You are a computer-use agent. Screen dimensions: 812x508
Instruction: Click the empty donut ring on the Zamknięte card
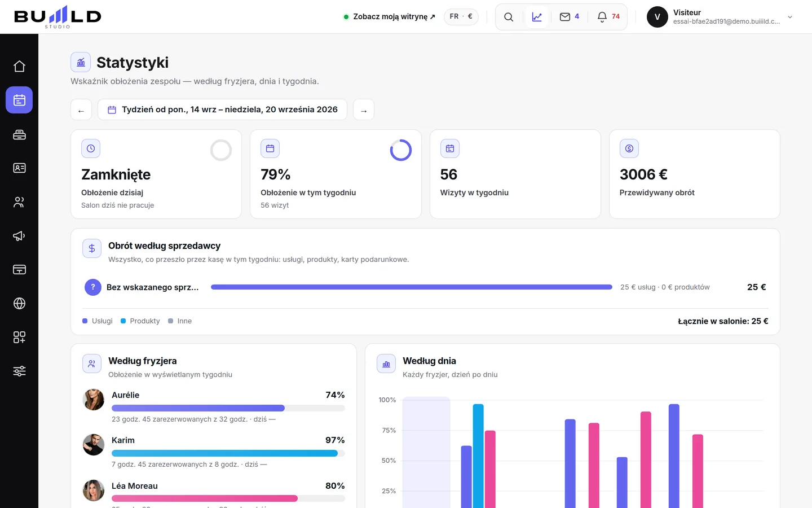click(x=221, y=150)
